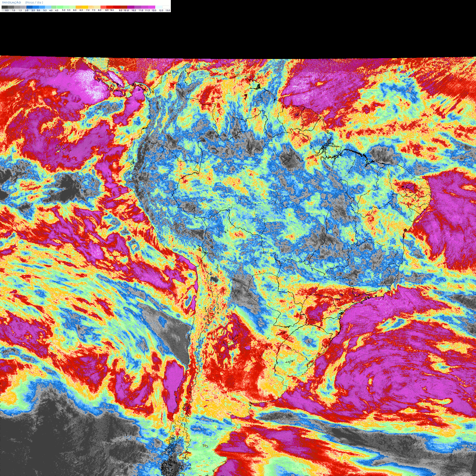This screenshot has height=476, width=476.
Task: Click the '10.5' legend value
Action: click(134, 10)
